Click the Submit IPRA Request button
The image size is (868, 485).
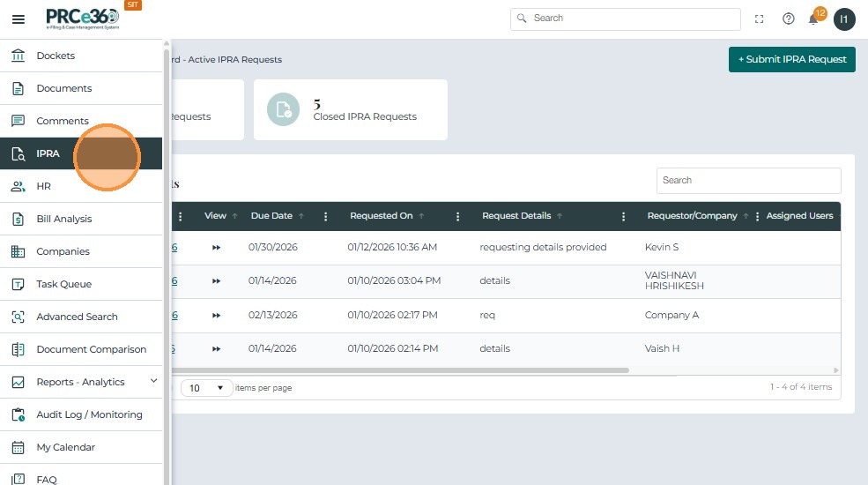pos(791,59)
